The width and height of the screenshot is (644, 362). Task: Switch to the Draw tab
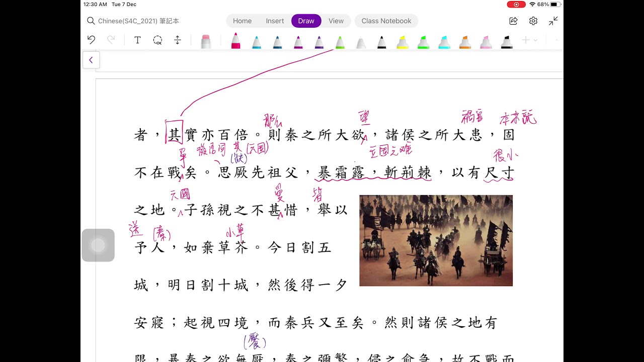click(x=306, y=21)
